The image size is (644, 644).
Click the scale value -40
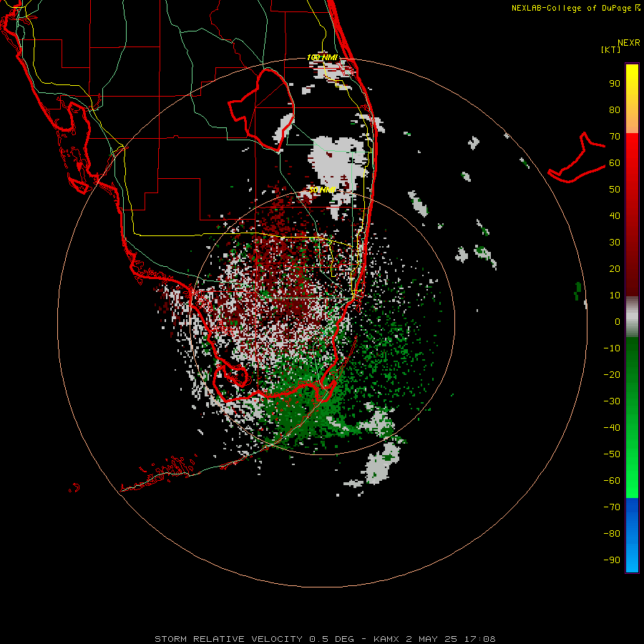click(612, 428)
